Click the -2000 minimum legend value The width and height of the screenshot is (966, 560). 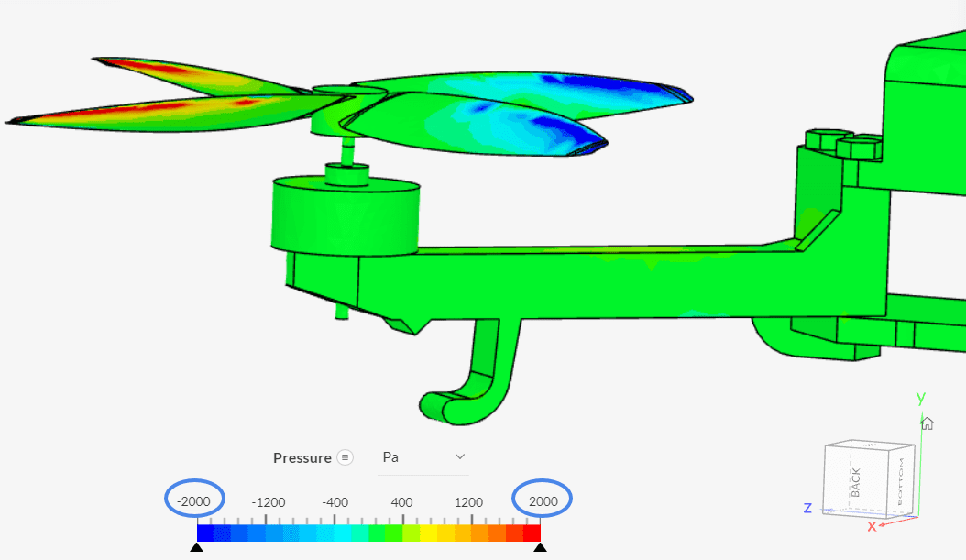[193, 501]
